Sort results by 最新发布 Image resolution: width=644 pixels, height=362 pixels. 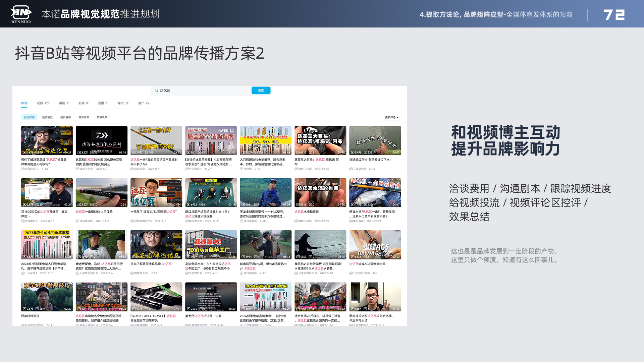[x=65, y=117]
